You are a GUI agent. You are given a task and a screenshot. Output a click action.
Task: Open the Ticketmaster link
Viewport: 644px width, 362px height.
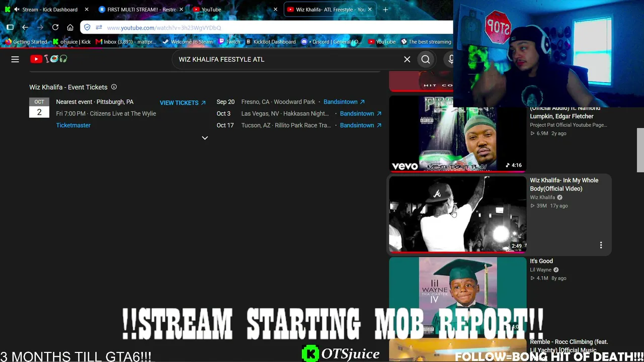(73, 125)
